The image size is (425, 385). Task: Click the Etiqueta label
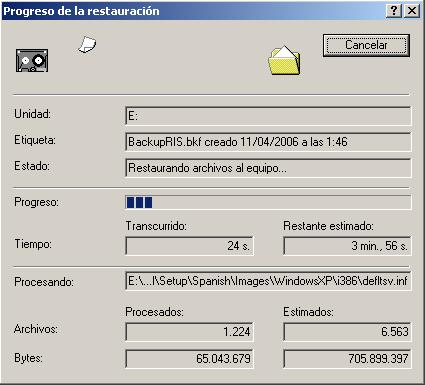[x=35, y=140]
